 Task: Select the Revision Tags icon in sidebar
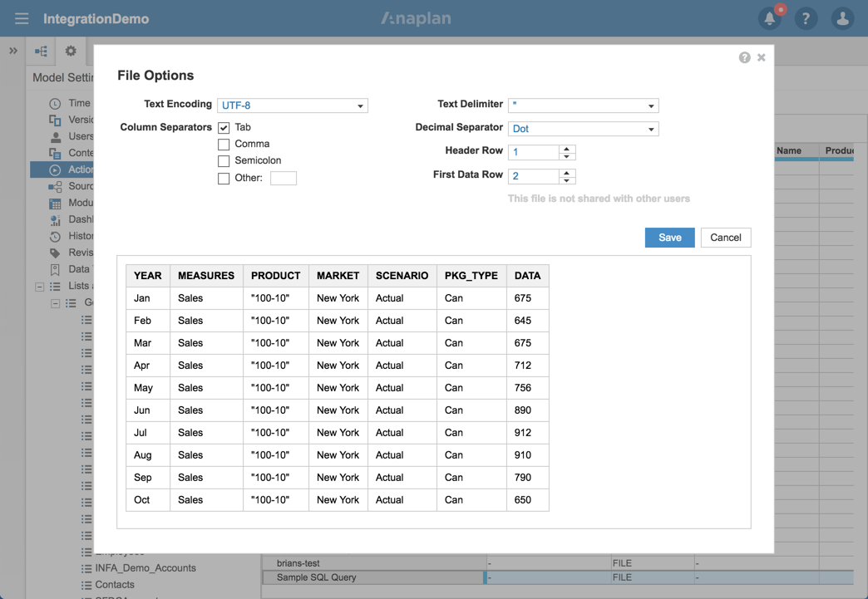point(55,253)
